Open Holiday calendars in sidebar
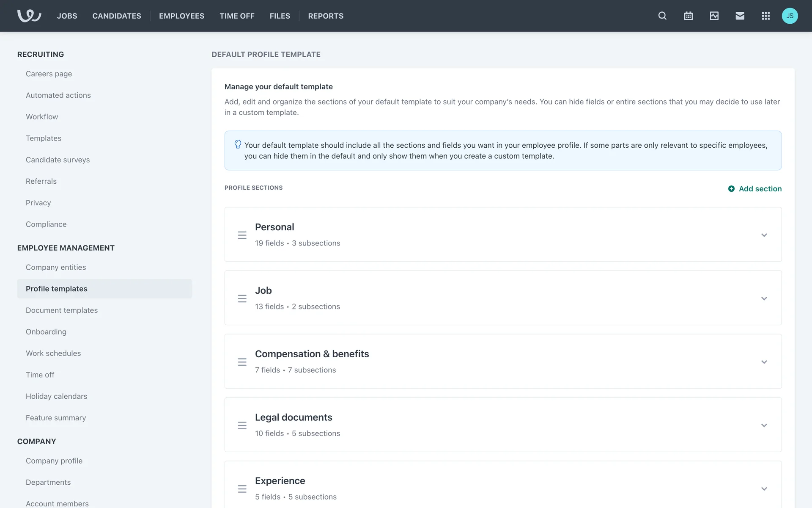Image resolution: width=812 pixels, height=508 pixels. pyautogui.click(x=56, y=396)
